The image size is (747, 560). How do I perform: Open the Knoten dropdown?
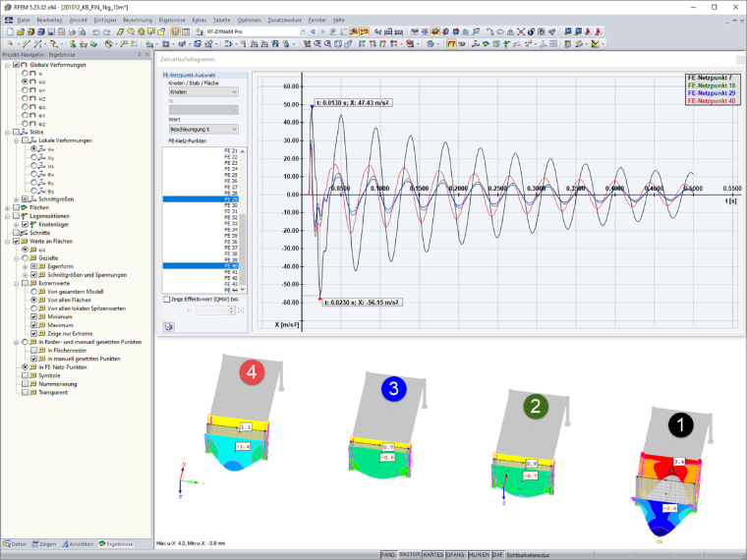203,92
